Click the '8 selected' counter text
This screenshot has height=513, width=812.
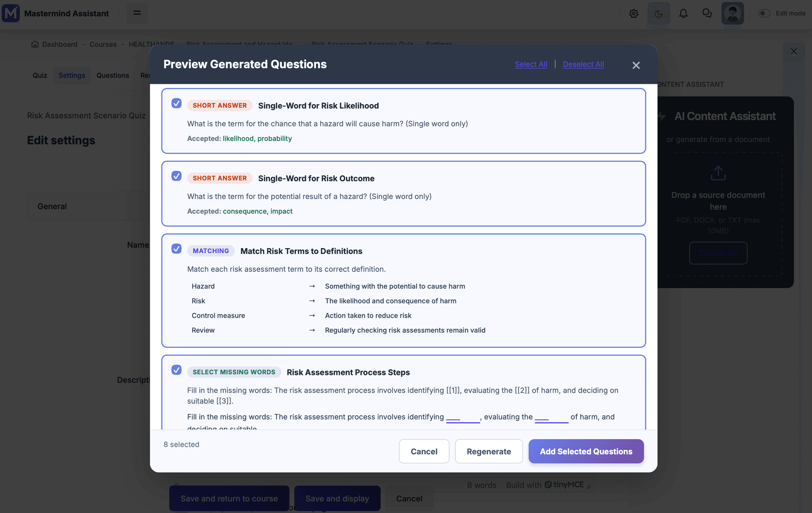point(181,445)
